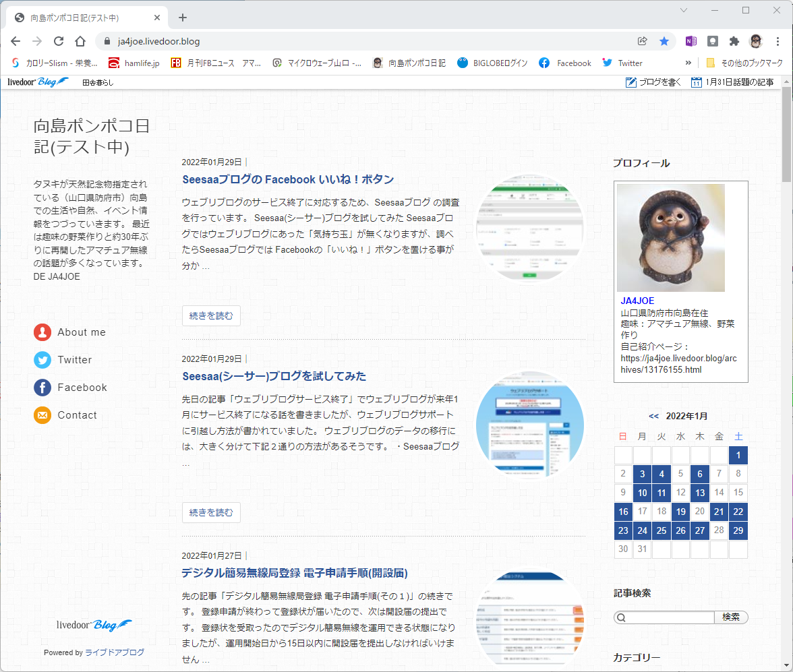Toggle the bookmark star in address bar
793x672 pixels.
pyautogui.click(x=664, y=42)
